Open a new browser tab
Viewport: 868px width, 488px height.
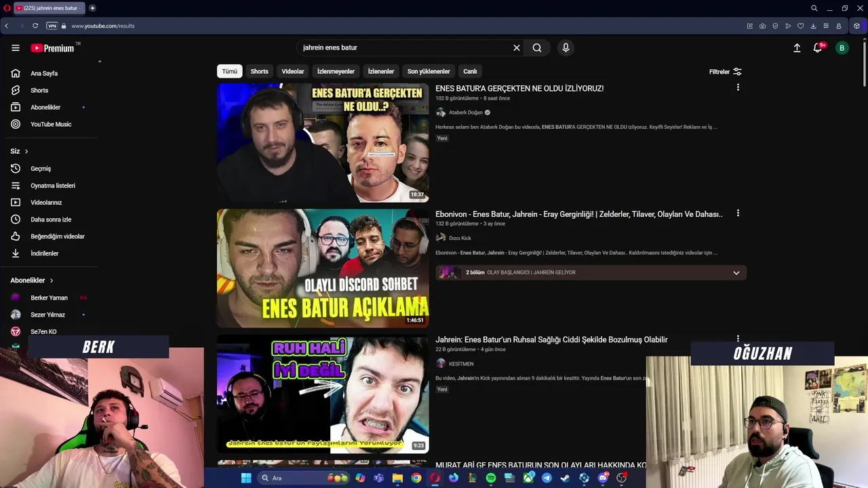pyautogui.click(x=92, y=8)
